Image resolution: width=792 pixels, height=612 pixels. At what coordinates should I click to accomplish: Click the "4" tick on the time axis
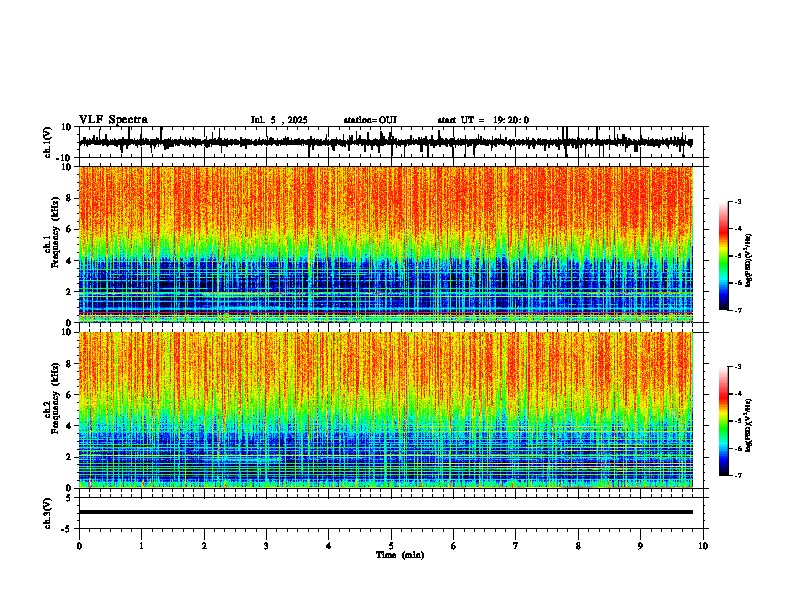(x=329, y=546)
